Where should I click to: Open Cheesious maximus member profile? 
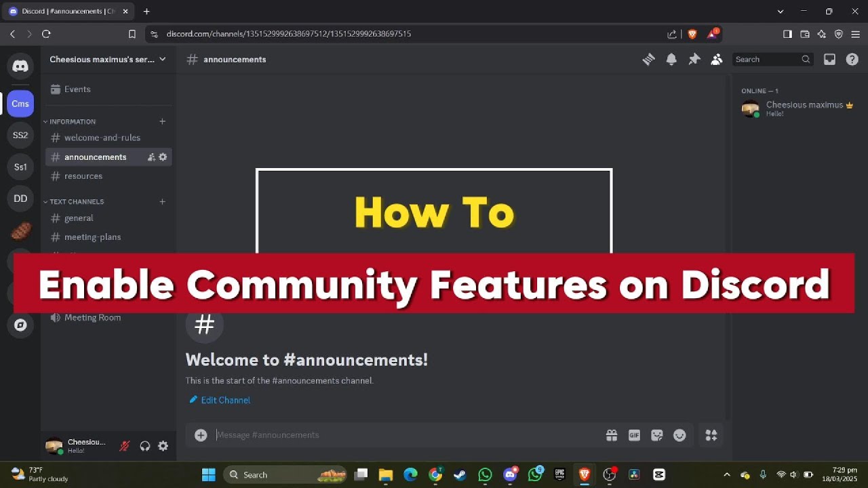point(797,108)
